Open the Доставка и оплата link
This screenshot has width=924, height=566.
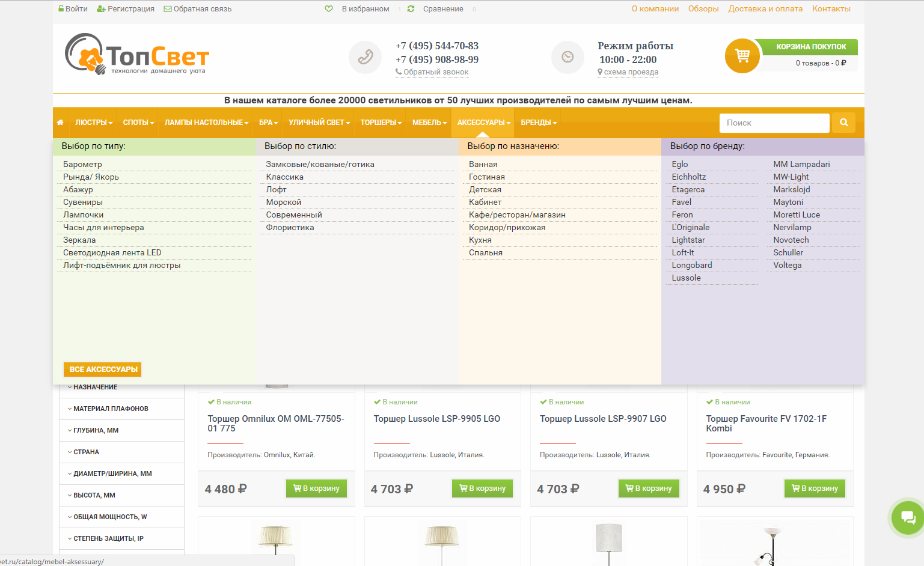(765, 9)
